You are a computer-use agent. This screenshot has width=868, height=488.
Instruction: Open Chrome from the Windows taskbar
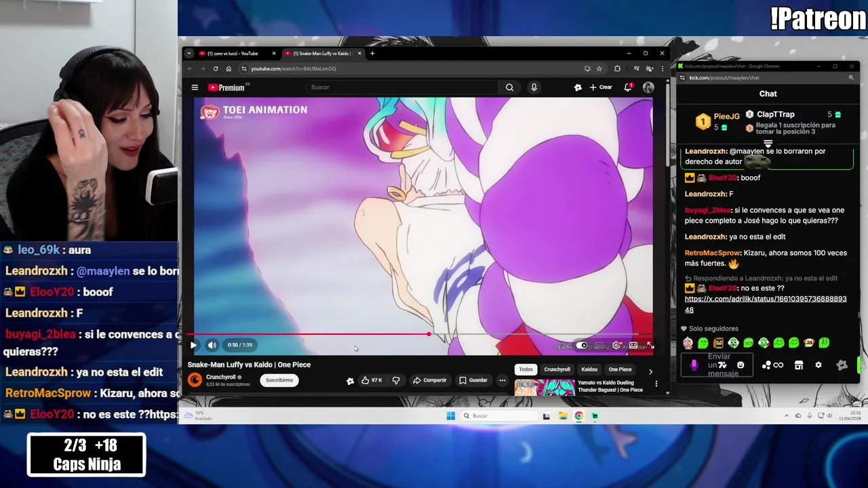point(579,415)
